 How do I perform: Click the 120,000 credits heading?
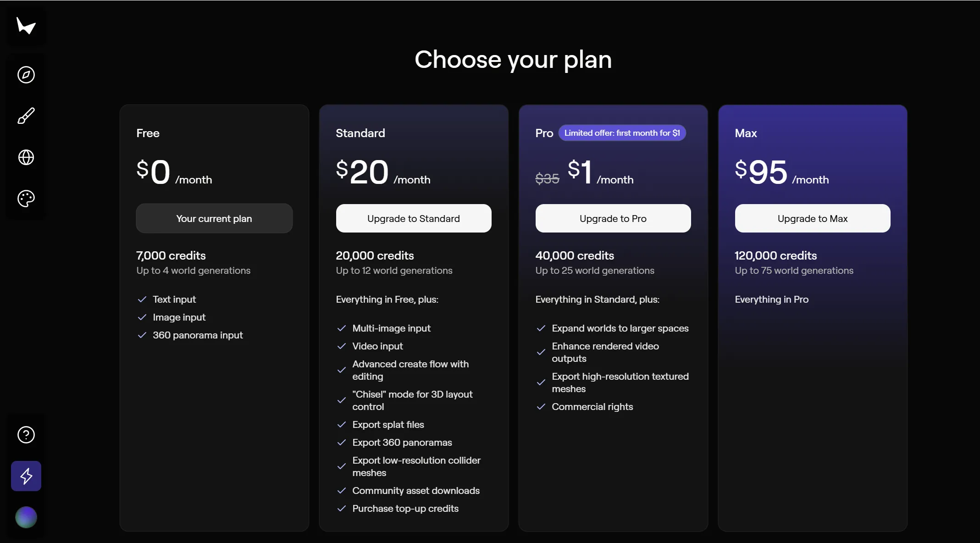click(775, 255)
